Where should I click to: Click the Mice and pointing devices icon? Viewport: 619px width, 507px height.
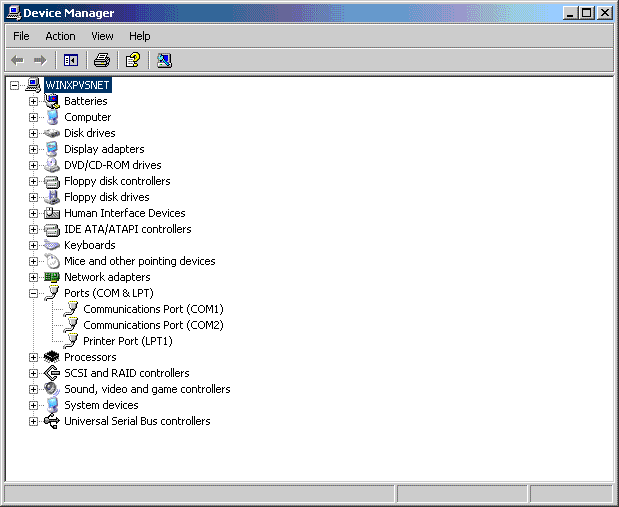tap(52, 261)
